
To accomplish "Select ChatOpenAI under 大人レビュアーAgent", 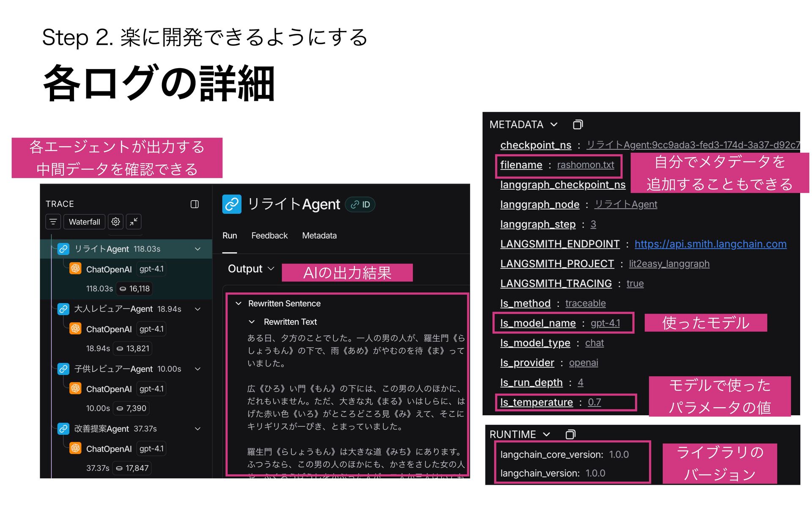I will click(109, 329).
